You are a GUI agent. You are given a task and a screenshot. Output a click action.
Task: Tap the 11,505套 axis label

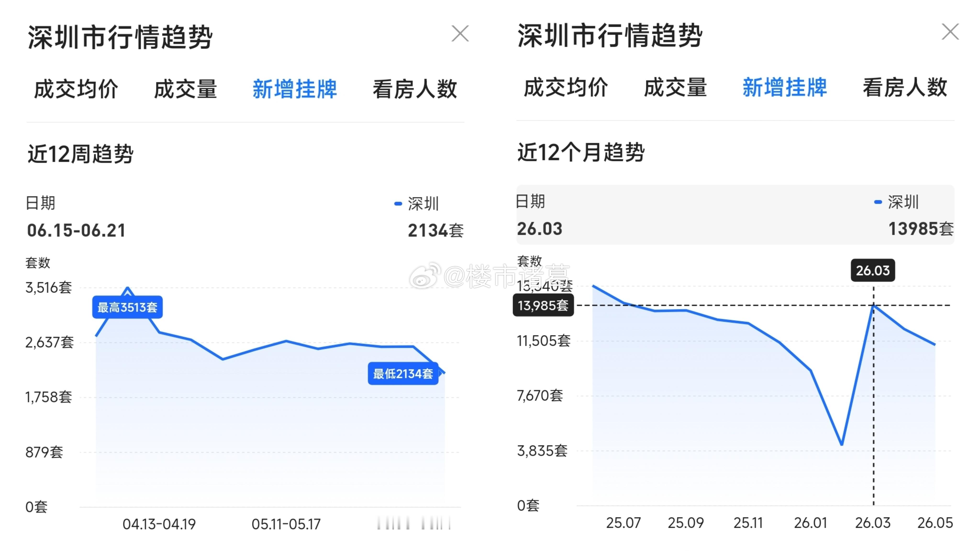pyautogui.click(x=544, y=341)
